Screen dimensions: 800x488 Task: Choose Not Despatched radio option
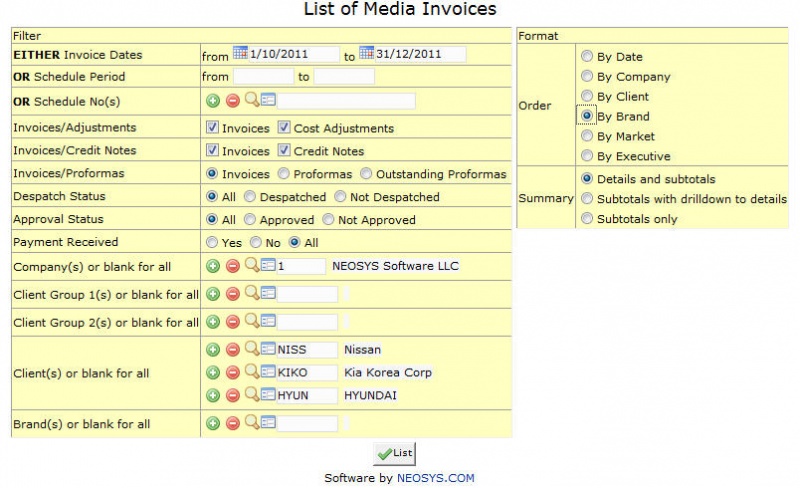click(x=340, y=197)
